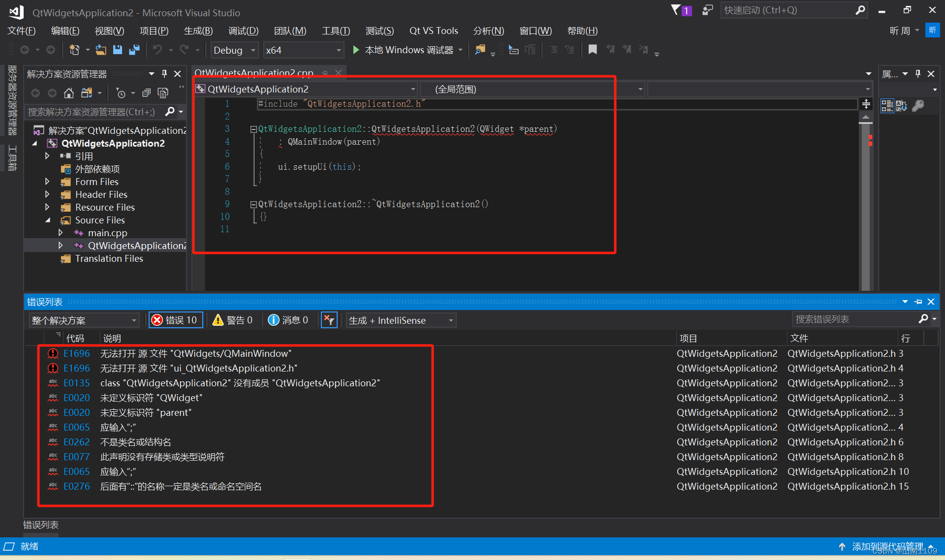Click error code link E0276

click(77, 486)
